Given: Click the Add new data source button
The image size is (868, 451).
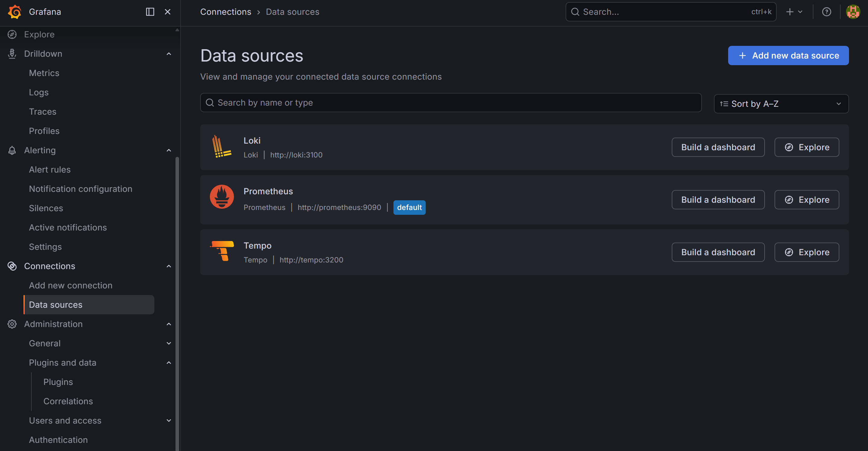Looking at the screenshot, I should pos(788,56).
